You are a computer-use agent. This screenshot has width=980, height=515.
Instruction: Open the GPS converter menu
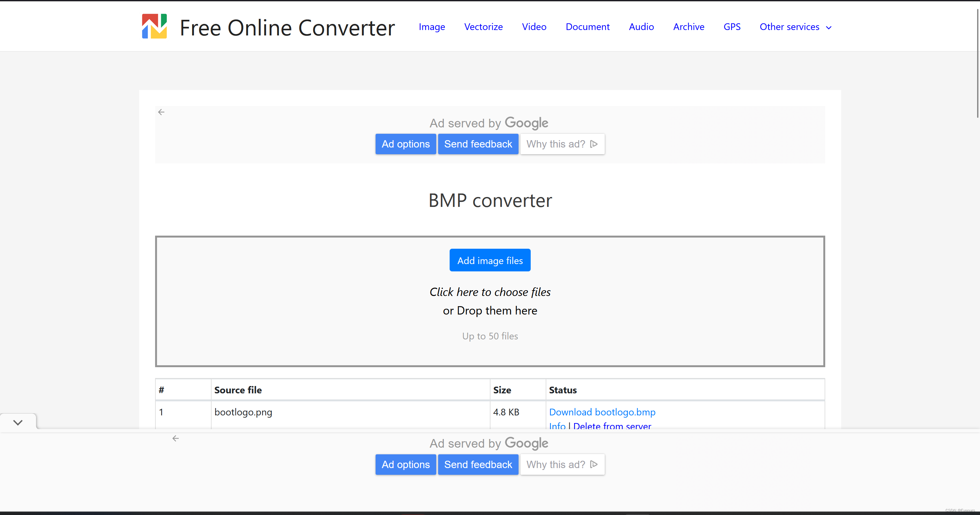[732, 27]
